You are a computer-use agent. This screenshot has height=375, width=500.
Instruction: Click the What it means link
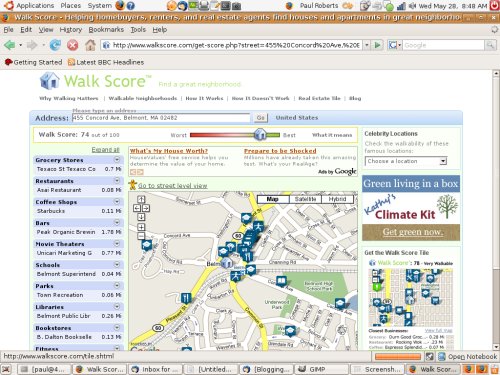pyautogui.click(x=332, y=135)
